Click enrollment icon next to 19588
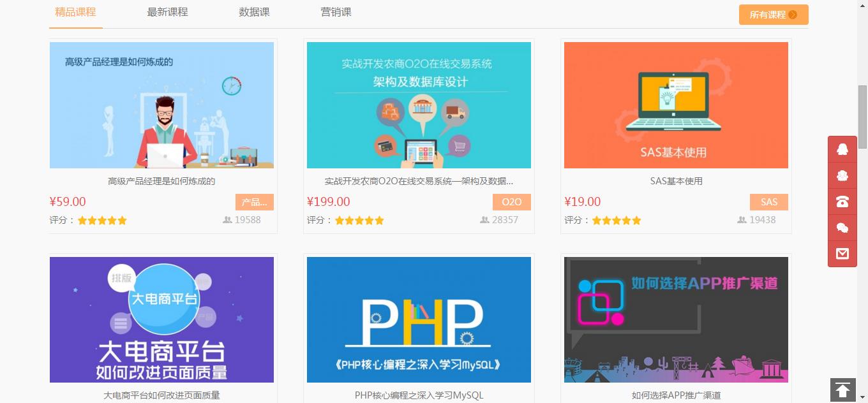The height and width of the screenshot is (403, 868). click(227, 220)
